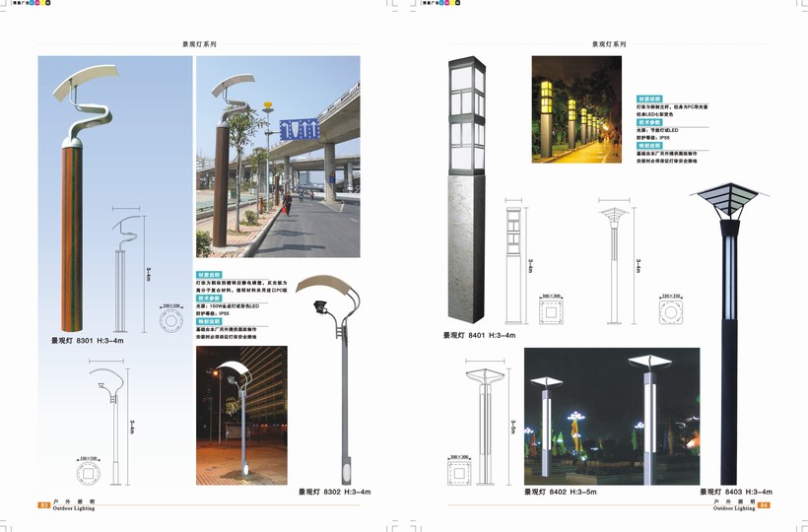
Task: Select the overpass street lamp photo
Action: (278, 157)
